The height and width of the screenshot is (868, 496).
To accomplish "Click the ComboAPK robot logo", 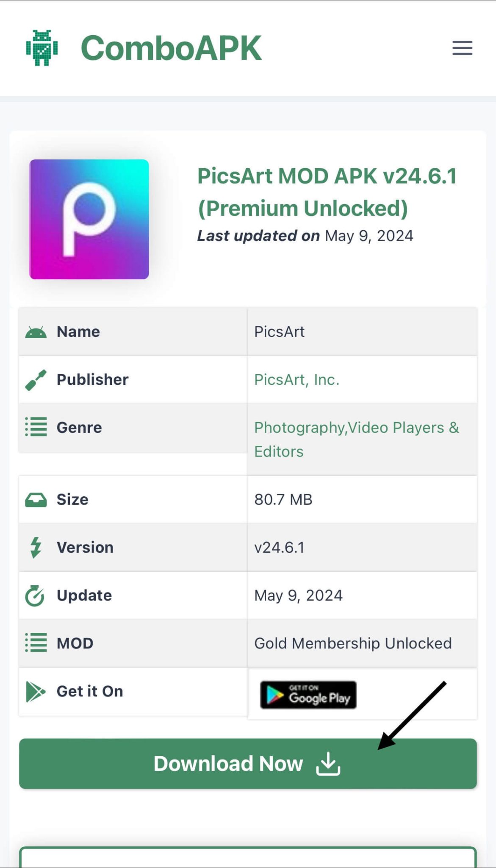I will pos(42,48).
